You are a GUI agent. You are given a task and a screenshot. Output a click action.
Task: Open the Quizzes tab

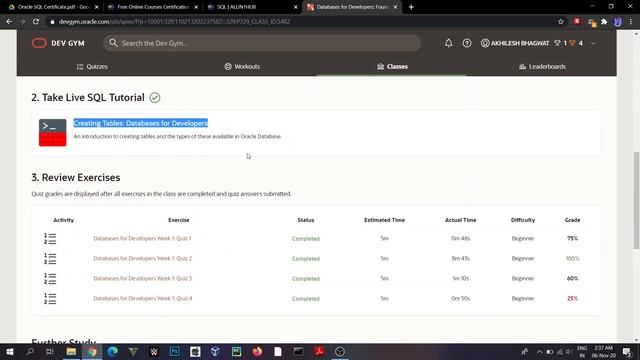coord(92,67)
